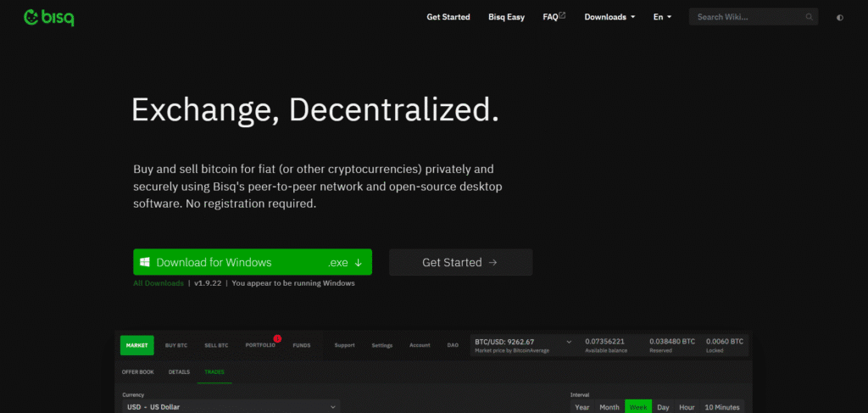Open the Downloads dropdown menu

pyautogui.click(x=609, y=17)
